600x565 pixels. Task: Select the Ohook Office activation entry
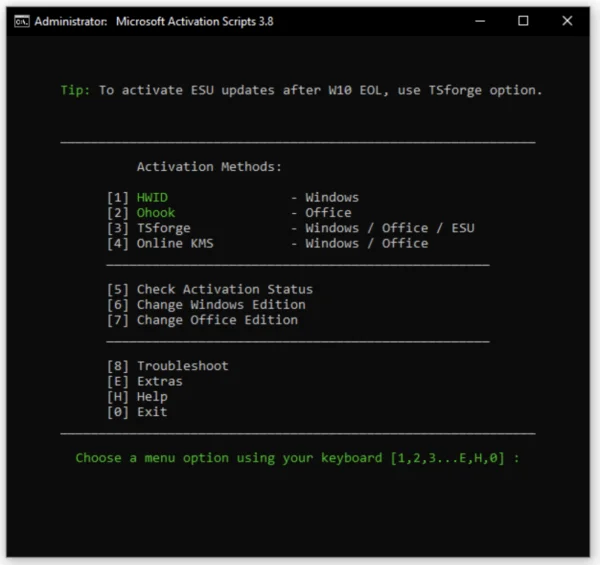coord(155,212)
